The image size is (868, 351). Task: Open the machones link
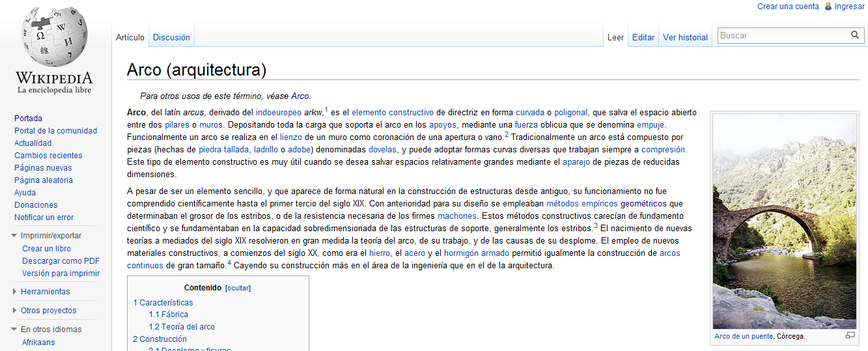pyautogui.click(x=457, y=216)
